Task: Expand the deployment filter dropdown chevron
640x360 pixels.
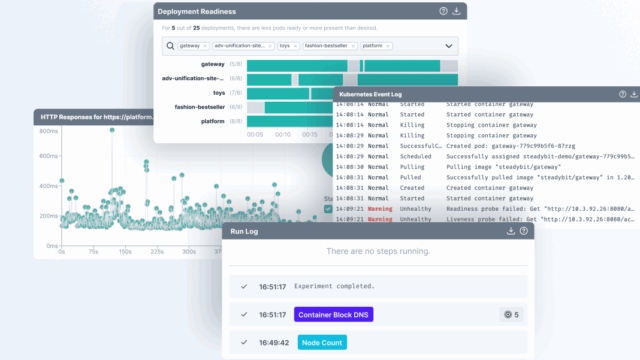Action: tap(449, 46)
